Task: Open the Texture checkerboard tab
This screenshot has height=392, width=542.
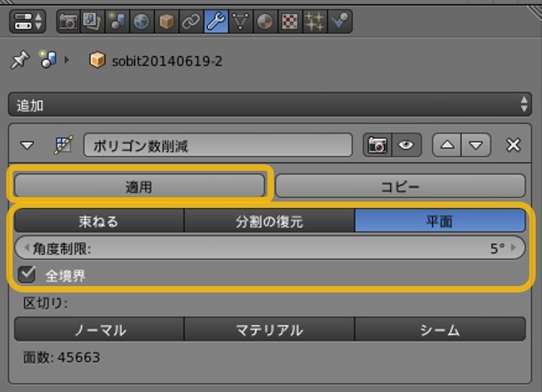Action: pos(290,21)
